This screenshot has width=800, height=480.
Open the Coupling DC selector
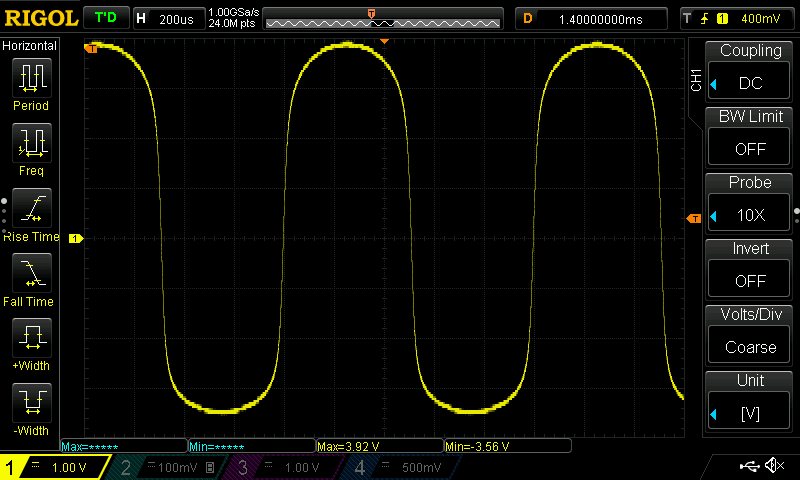(x=750, y=71)
